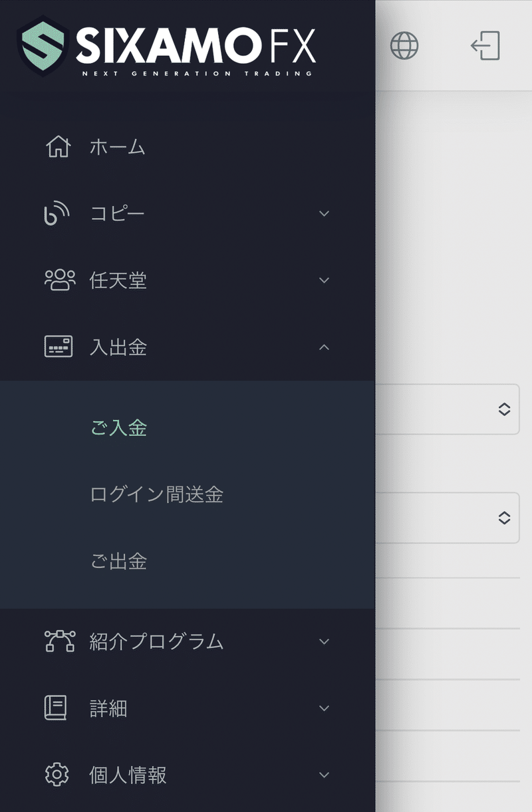
Task: Select the 紹介プログラム network icon
Action: 59,641
